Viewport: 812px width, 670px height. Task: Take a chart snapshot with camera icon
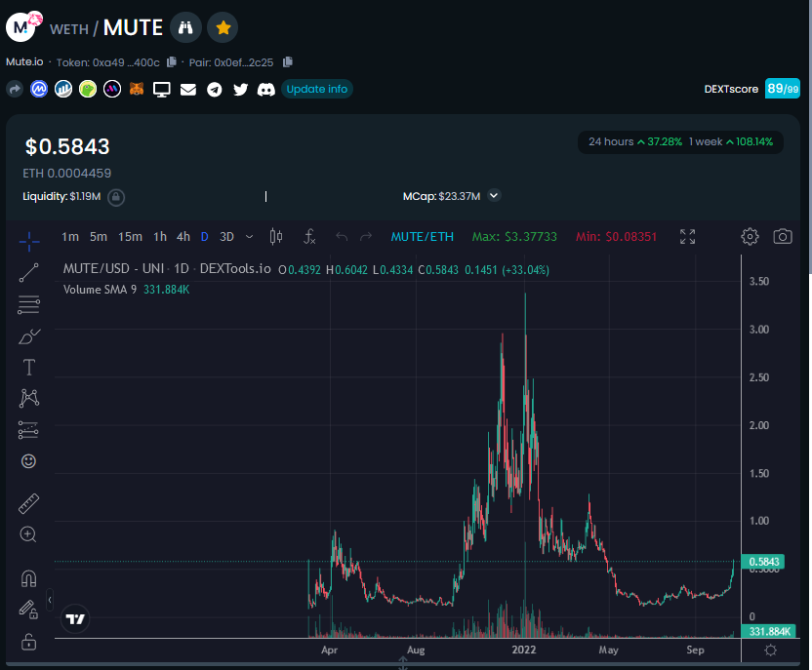pos(783,237)
